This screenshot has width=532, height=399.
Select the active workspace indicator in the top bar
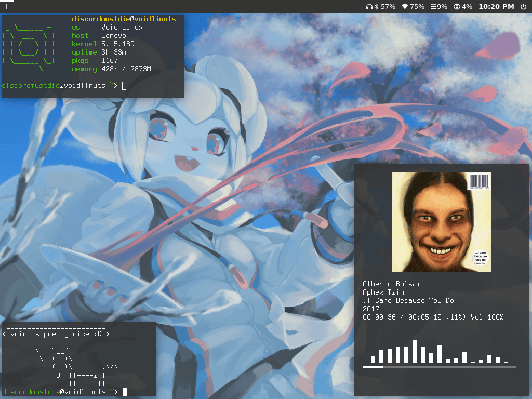coord(7,7)
